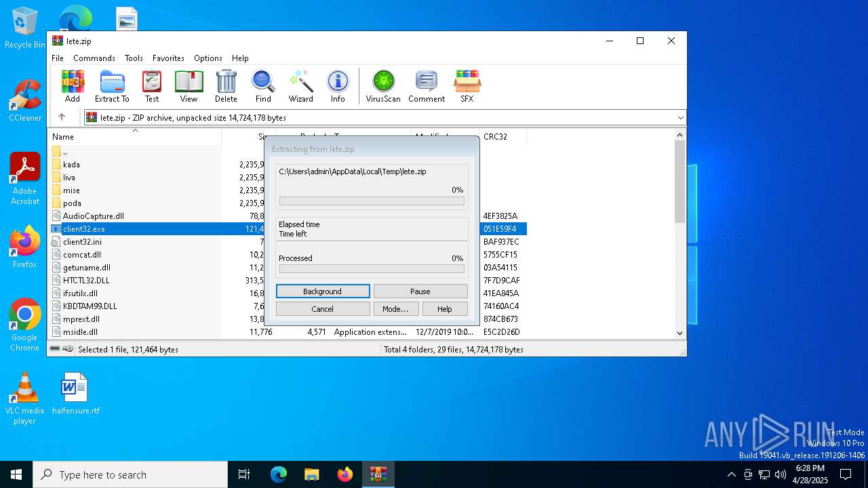Open the Help menu
Viewport: 868px width, 488px height.
point(240,58)
